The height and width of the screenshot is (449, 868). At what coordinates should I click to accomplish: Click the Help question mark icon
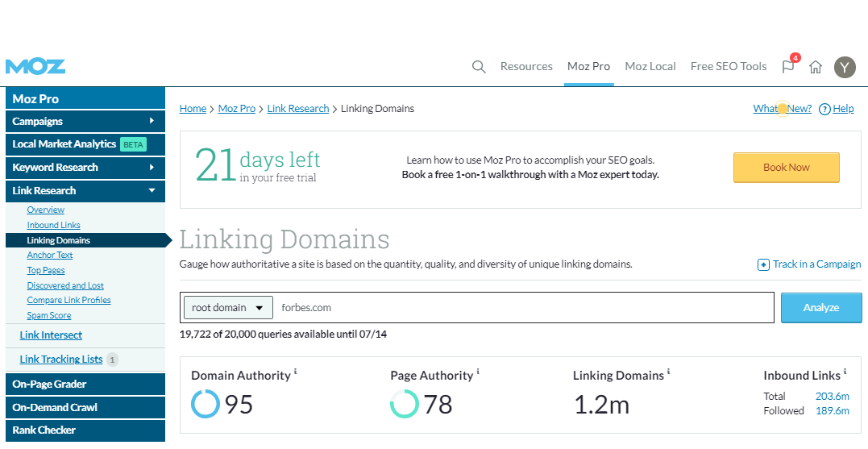[x=824, y=109]
